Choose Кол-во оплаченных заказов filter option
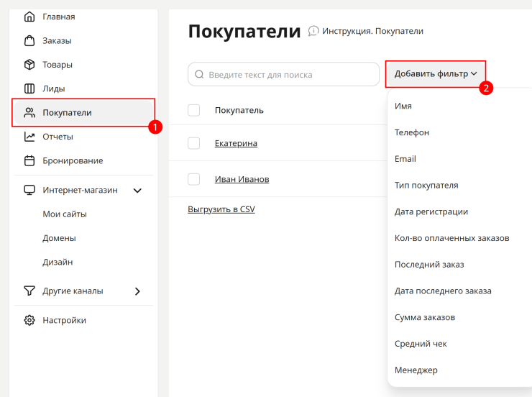This screenshot has height=397, width=532. 452,238
